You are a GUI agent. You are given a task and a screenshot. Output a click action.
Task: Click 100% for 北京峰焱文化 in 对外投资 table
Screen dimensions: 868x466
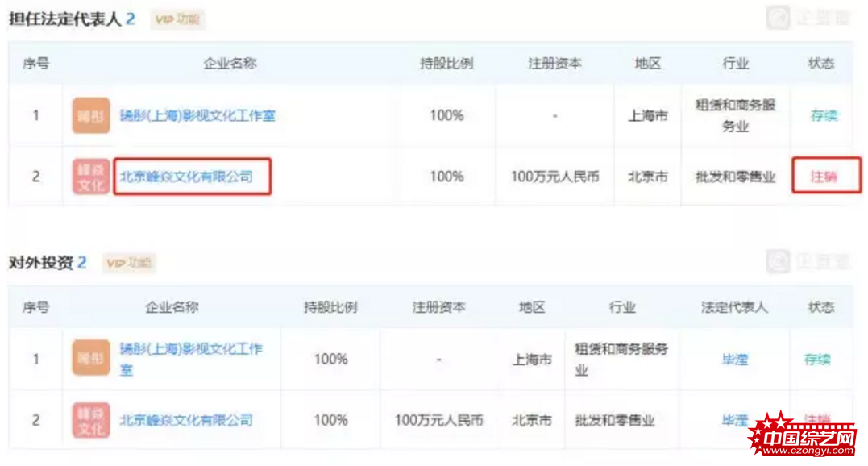point(331,421)
